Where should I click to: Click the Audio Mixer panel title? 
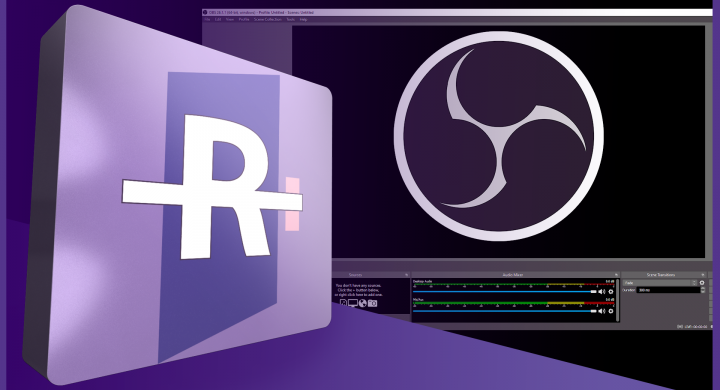pyautogui.click(x=512, y=275)
